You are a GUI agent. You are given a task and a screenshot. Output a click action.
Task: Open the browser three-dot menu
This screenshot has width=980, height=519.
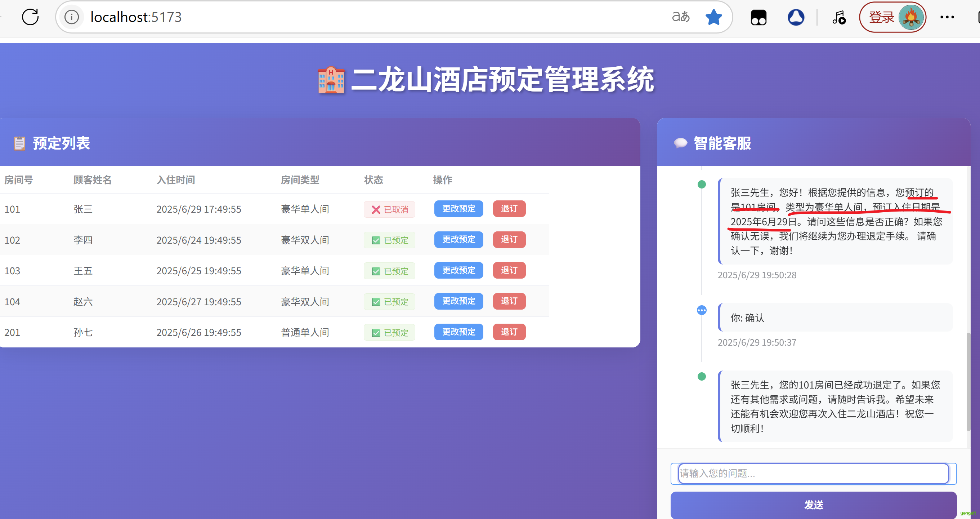[x=947, y=17]
